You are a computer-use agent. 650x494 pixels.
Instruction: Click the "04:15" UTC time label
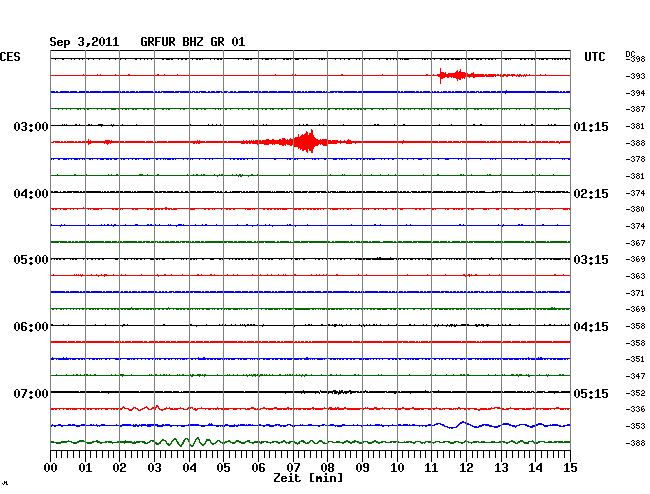(x=591, y=327)
